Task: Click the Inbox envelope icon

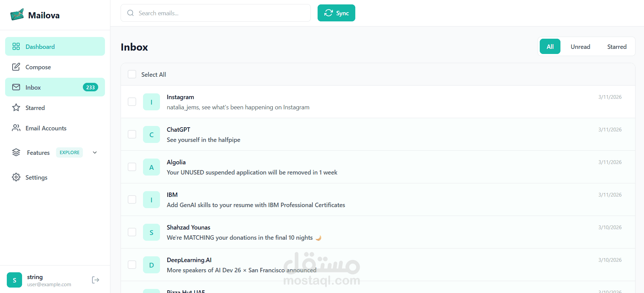Action: coord(16,87)
